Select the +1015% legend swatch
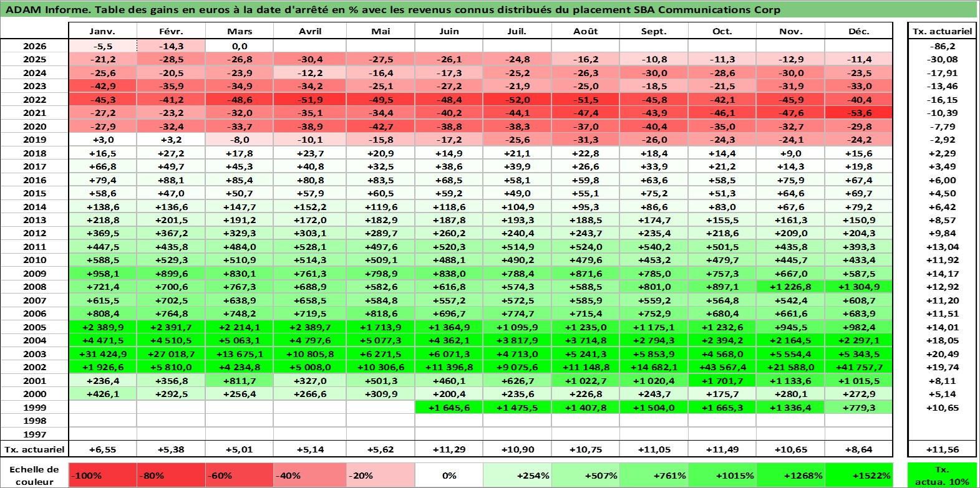 722,475
